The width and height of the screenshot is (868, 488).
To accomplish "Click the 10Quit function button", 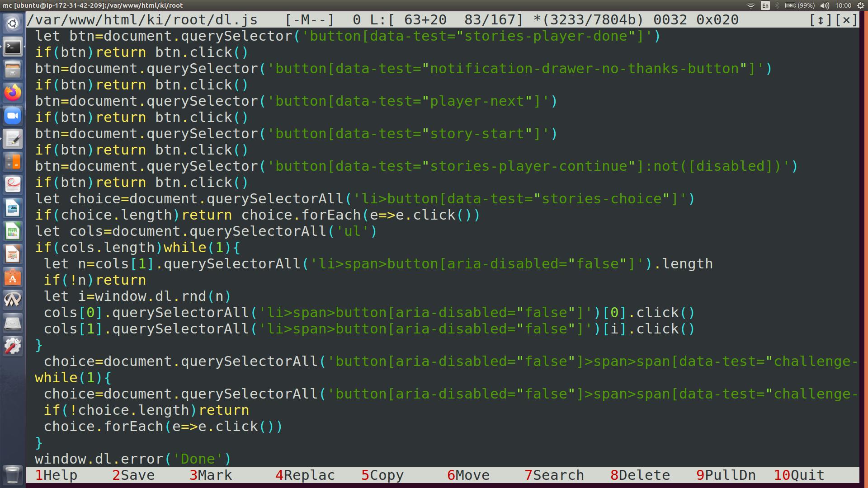I will pos(799,475).
